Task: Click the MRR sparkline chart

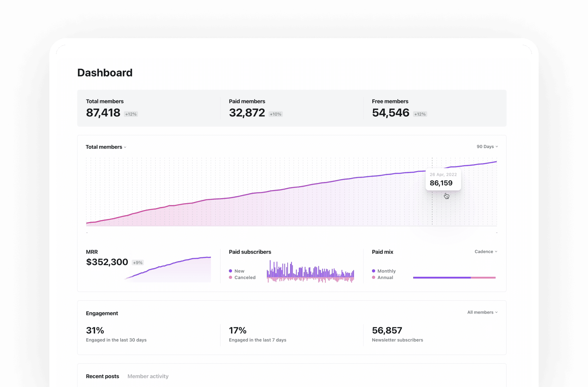Action: (x=168, y=269)
